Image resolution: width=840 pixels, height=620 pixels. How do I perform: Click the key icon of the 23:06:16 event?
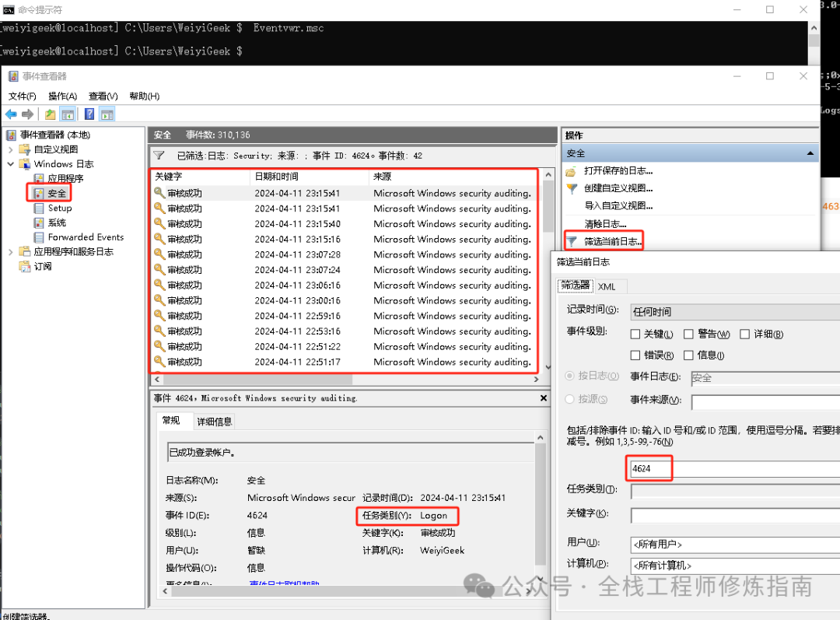click(159, 285)
